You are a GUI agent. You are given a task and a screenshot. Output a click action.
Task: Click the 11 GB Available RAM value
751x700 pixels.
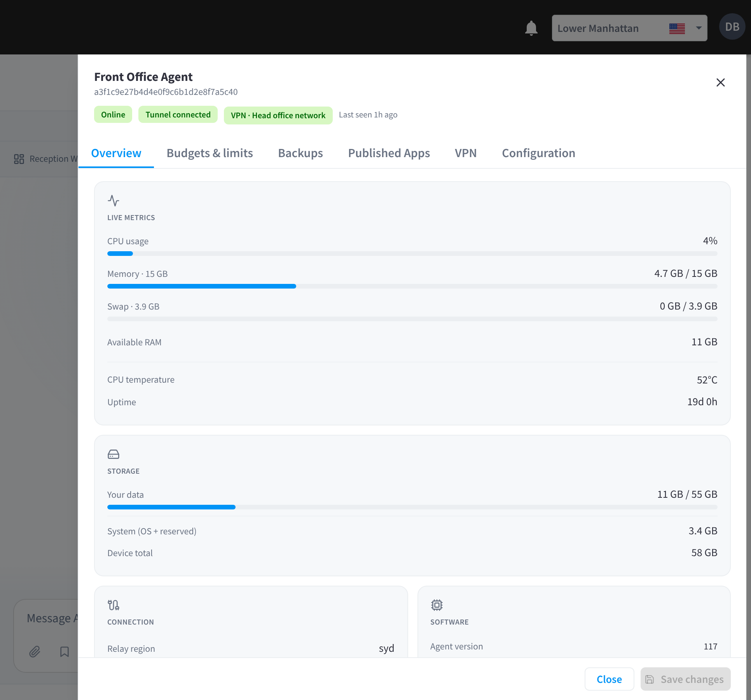[704, 342]
